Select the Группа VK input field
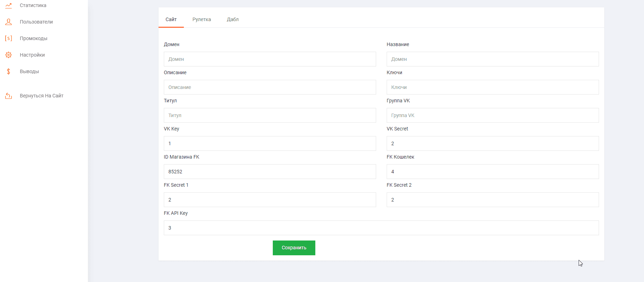Image resolution: width=644 pixels, height=282 pixels. click(x=492, y=115)
